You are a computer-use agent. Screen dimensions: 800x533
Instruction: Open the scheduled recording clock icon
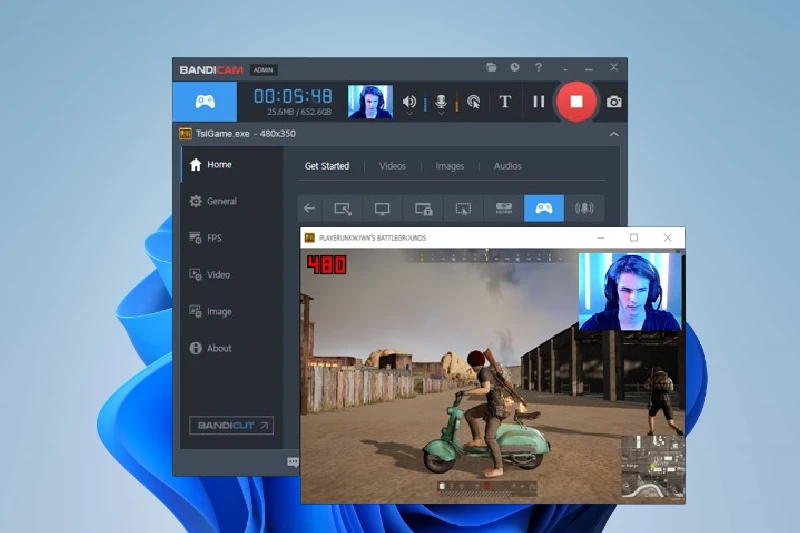tap(515, 67)
